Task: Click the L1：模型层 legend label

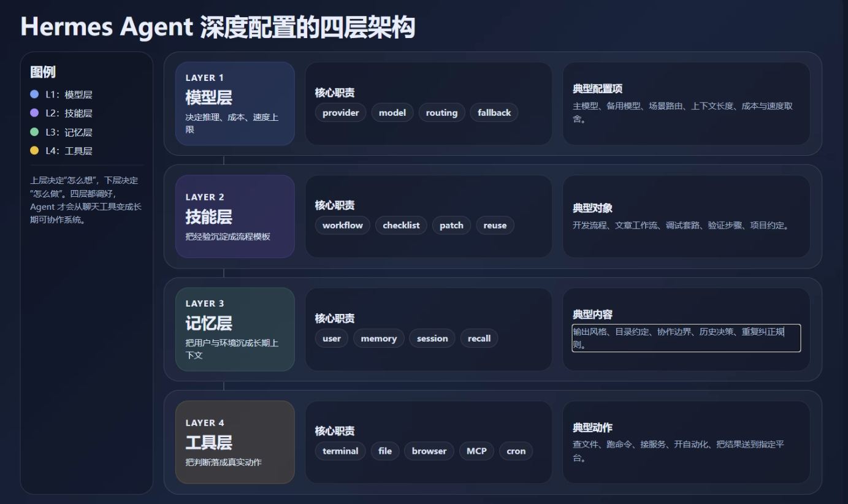Action: tap(69, 94)
